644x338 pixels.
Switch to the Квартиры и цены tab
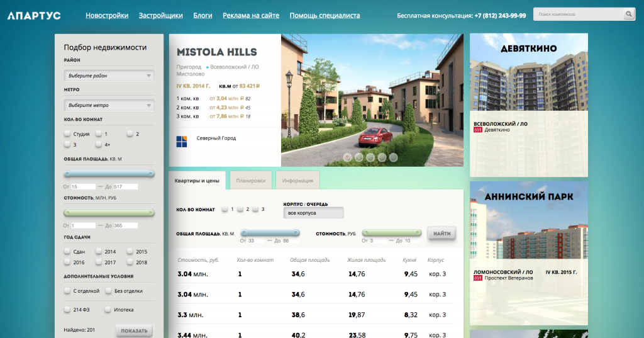coord(197,181)
